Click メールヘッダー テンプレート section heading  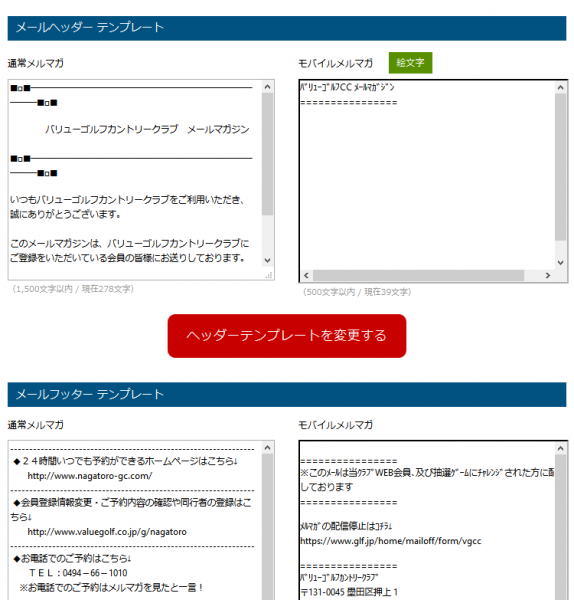pyautogui.click(x=90, y=28)
